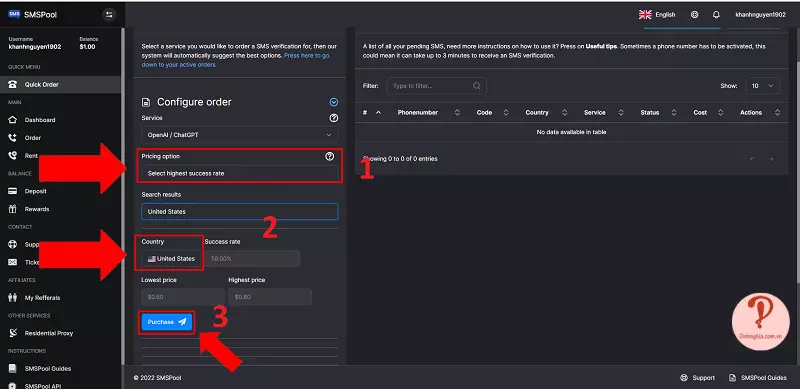The height and width of the screenshot is (389, 800).
Task: Click the blue Purchase button
Action: [167, 322]
